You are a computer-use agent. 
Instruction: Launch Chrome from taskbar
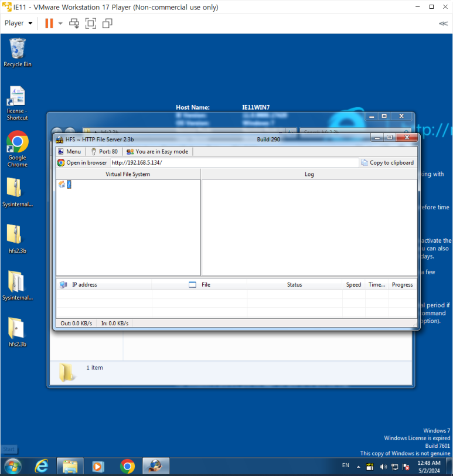pos(127,466)
